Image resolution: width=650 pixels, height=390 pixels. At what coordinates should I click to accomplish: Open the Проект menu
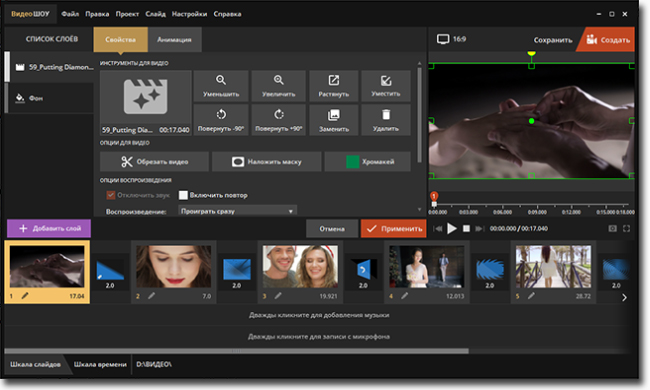[127, 14]
